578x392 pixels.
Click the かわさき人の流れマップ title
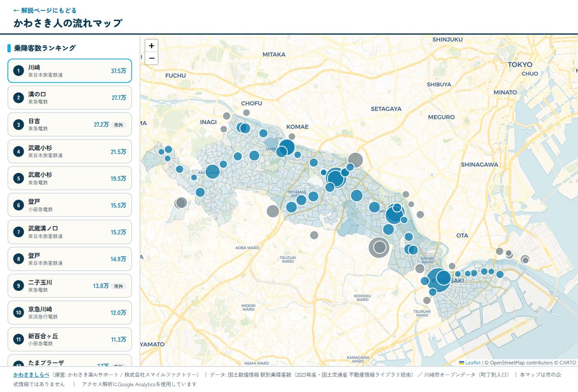coord(68,23)
